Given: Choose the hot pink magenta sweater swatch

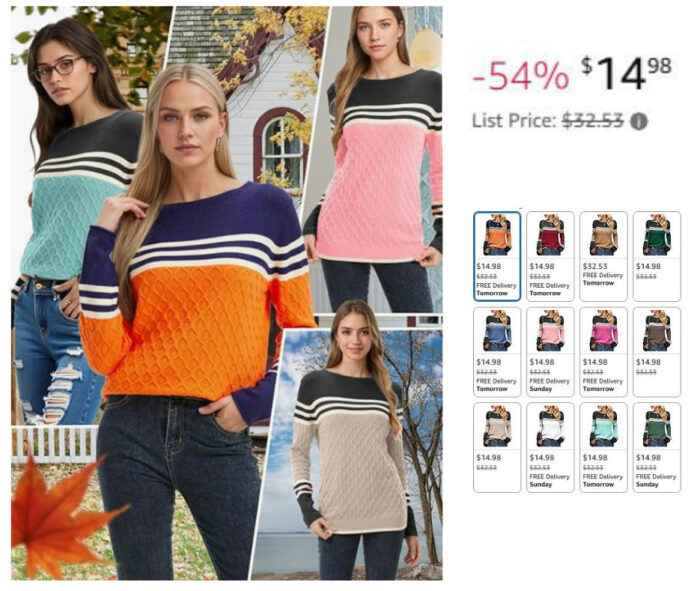Looking at the screenshot, I should click(604, 352).
